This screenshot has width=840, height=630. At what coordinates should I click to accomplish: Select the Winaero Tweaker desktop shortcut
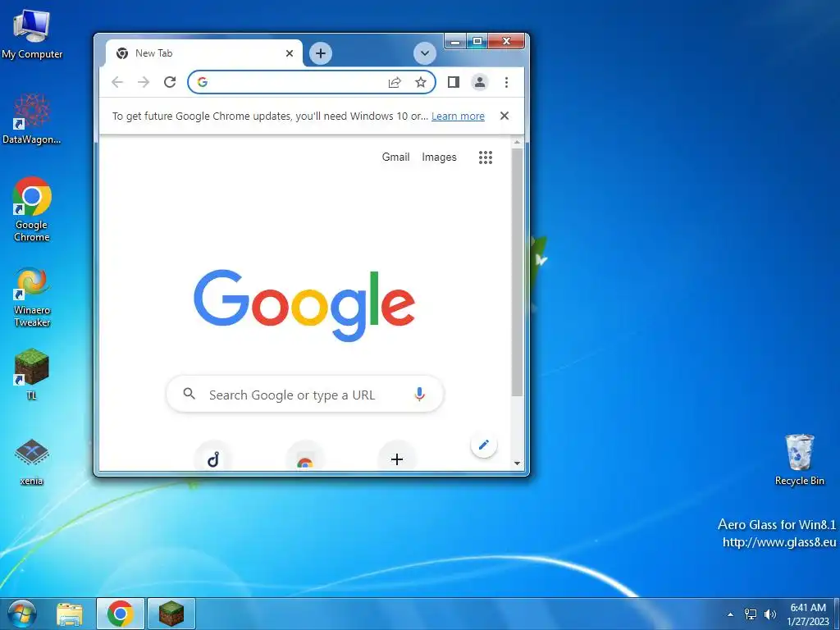pos(32,297)
